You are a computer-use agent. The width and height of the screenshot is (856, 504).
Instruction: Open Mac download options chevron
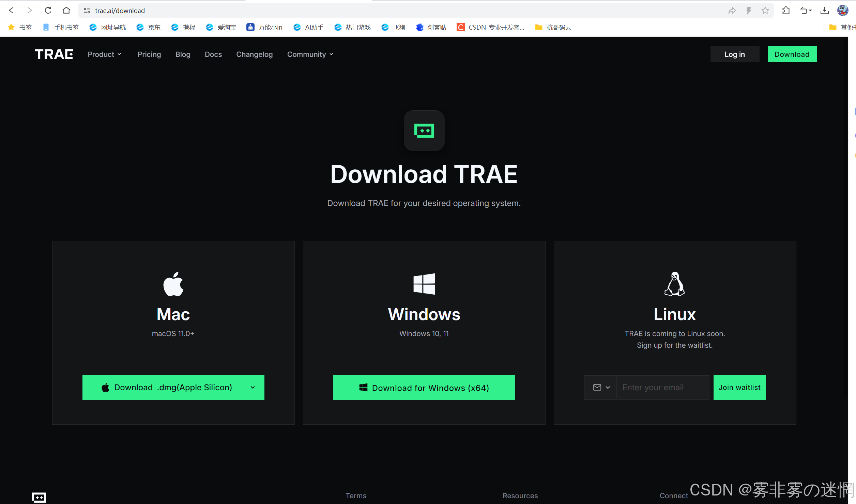pos(253,388)
